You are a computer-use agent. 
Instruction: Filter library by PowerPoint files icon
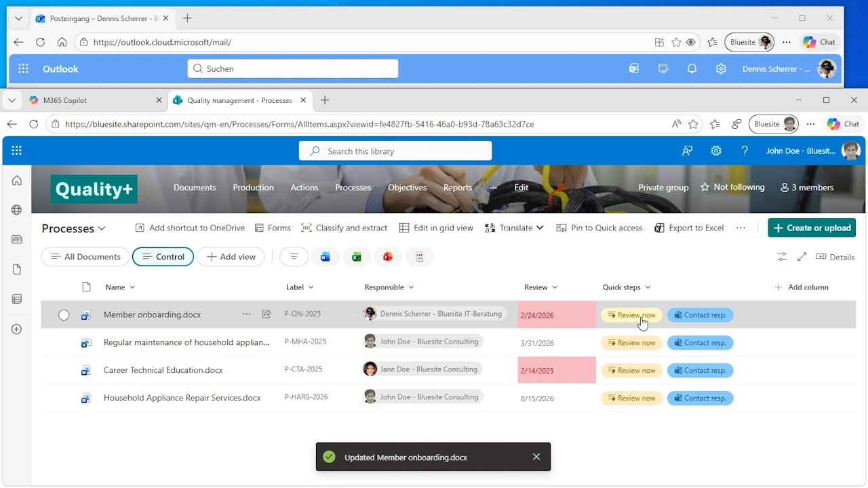(x=388, y=257)
